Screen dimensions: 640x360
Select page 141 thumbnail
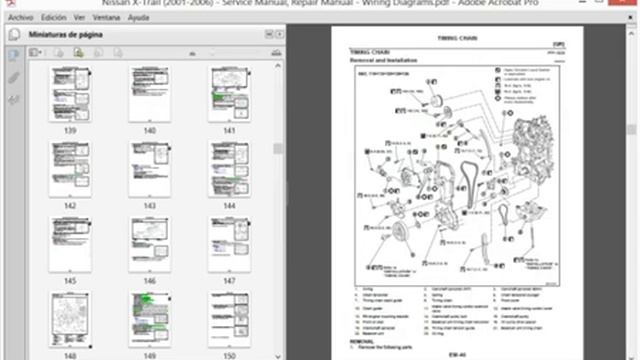229,94
